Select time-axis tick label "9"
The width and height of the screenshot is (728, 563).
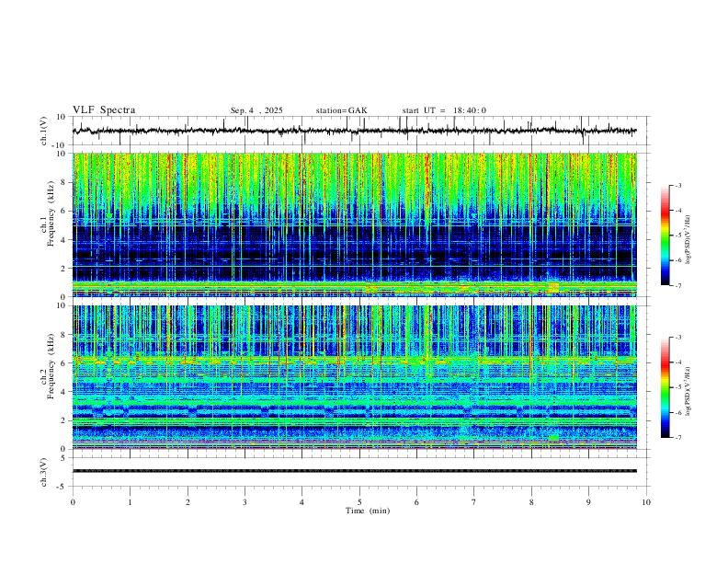point(588,502)
